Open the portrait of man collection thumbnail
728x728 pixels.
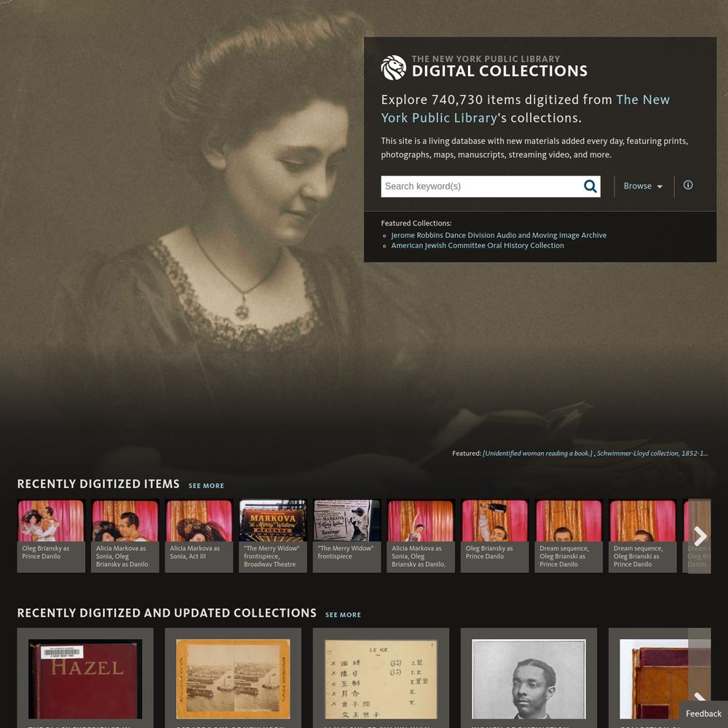(x=529, y=678)
